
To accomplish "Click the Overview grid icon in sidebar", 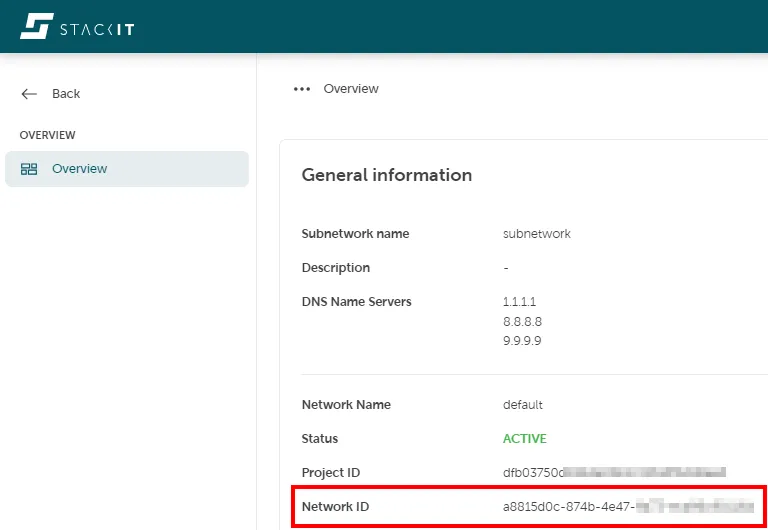I will click(x=29, y=169).
